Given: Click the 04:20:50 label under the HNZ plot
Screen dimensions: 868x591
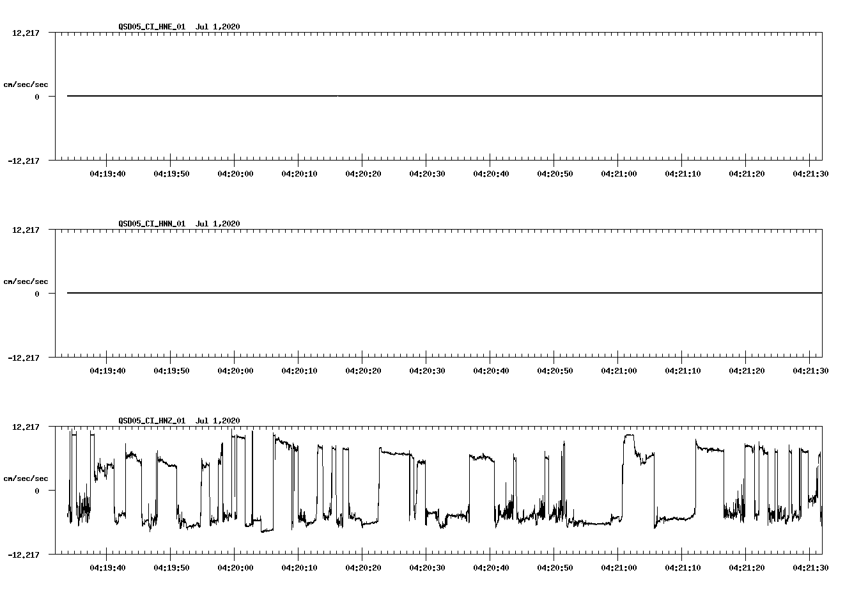Looking at the screenshot, I should coord(555,567).
